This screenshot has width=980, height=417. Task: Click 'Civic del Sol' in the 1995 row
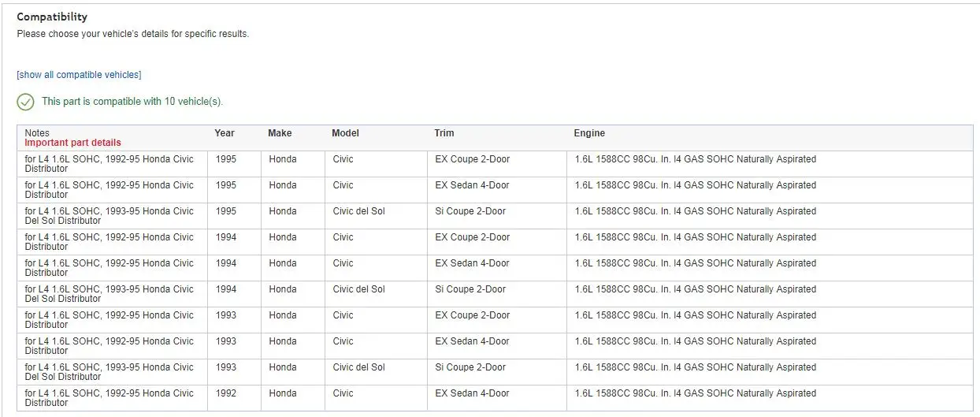click(x=359, y=211)
